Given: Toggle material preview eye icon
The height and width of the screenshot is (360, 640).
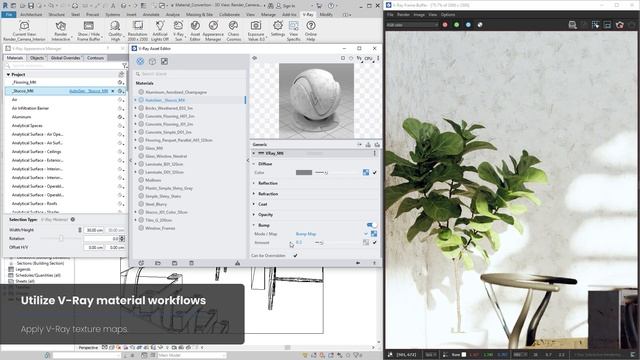Looking at the screenshot, I should (x=254, y=58).
